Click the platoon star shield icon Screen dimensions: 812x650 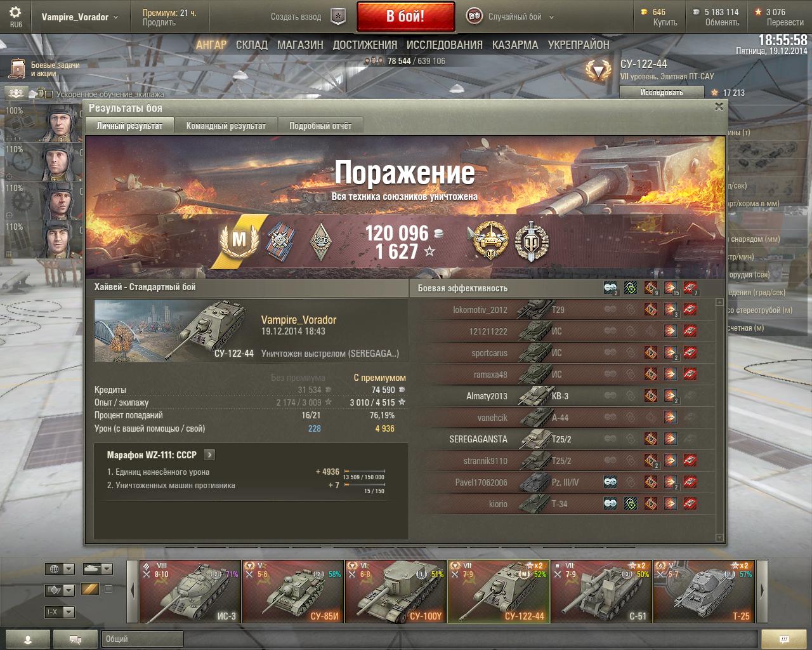click(x=338, y=17)
